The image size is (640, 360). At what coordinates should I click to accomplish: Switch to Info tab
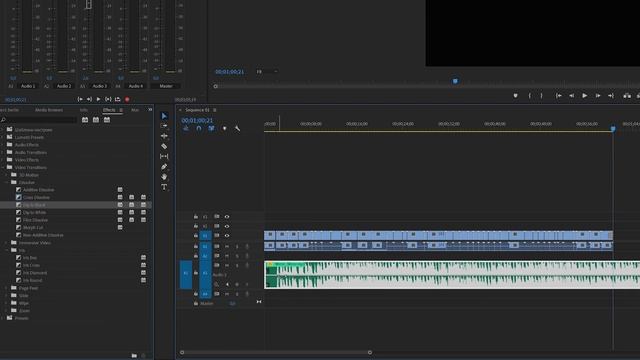[84, 110]
